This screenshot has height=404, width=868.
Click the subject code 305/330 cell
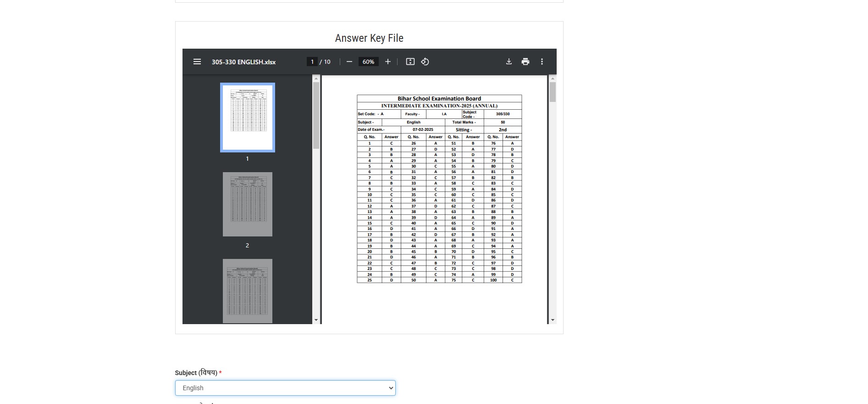(x=503, y=114)
